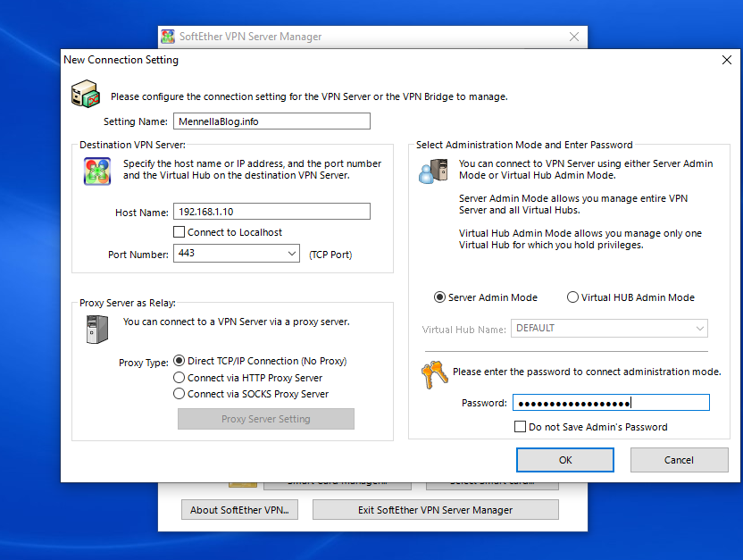The width and height of the screenshot is (743, 560).
Task: Close the SoftEther VPN Server Manager window
Action: pos(574,37)
